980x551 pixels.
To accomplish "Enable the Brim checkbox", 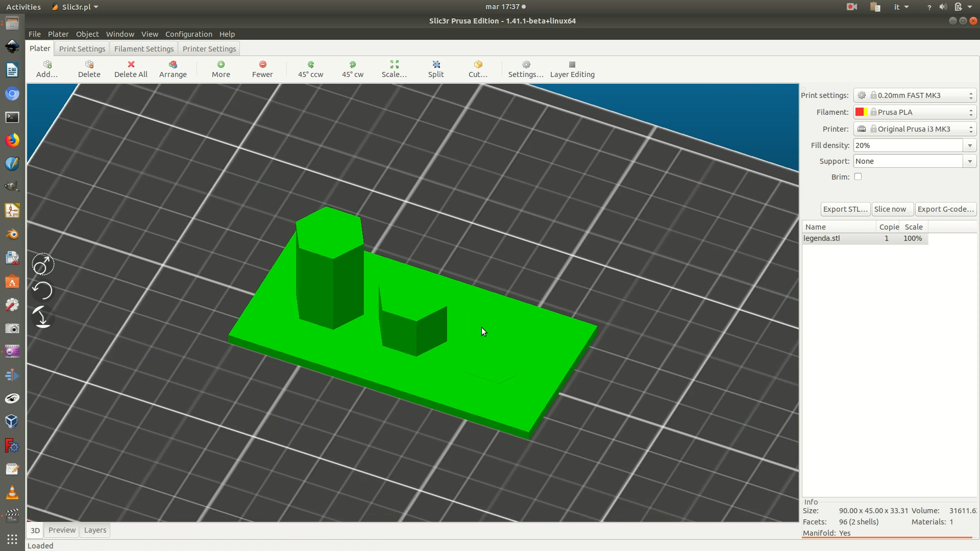I will [858, 177].
